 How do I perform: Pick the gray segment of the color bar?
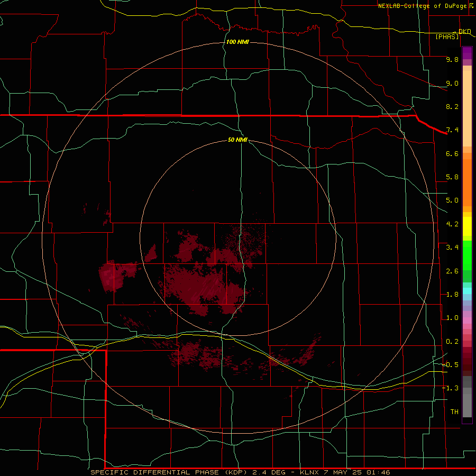point(467,397)
